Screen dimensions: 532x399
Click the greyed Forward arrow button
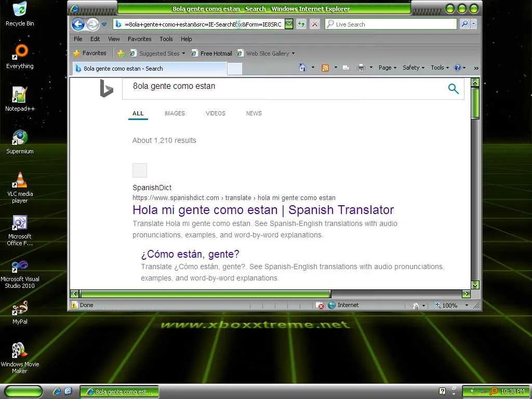[x=92, y=24]
